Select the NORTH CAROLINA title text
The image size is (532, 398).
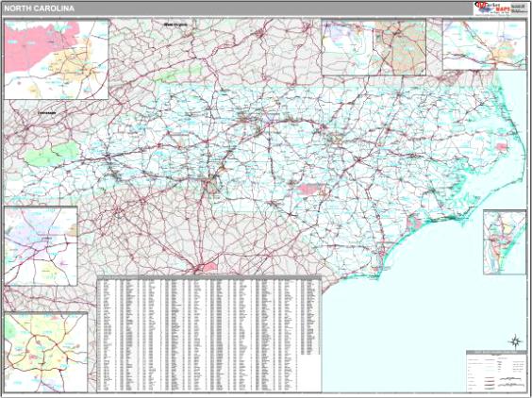(x=39, y=8)
